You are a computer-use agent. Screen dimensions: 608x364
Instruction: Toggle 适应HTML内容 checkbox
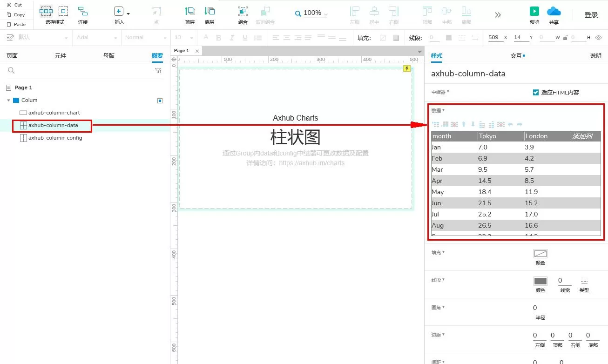pos(535,92)
